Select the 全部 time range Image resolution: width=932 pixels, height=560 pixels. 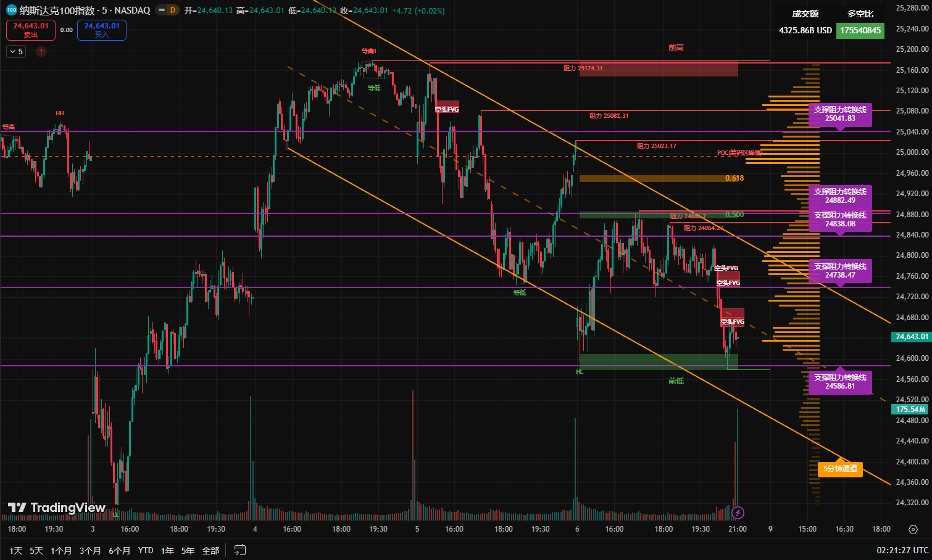point(210,550)
